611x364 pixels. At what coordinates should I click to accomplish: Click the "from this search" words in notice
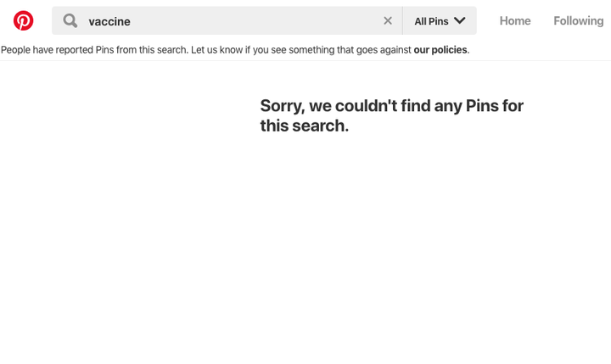pos(152,50)
